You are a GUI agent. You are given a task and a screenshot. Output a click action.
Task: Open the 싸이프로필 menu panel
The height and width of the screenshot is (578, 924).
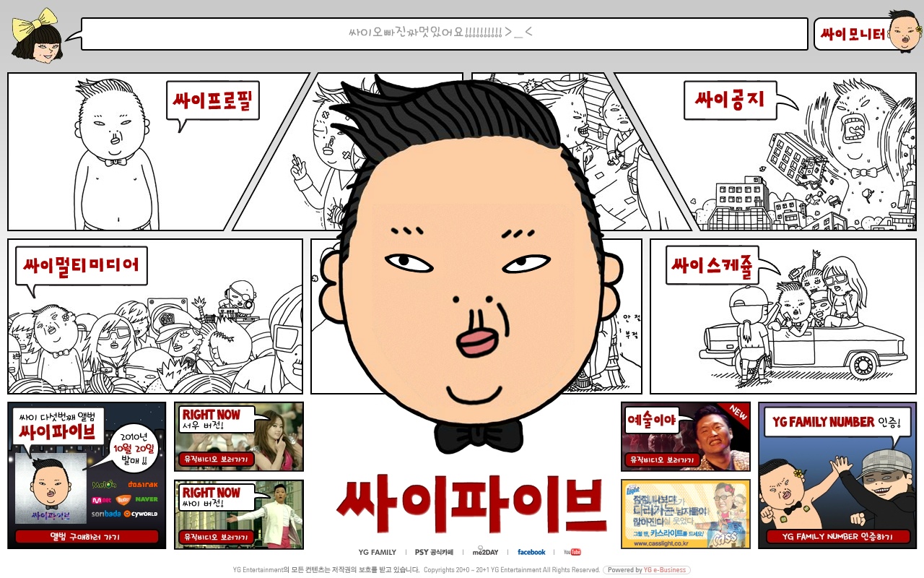click(159, 152)
